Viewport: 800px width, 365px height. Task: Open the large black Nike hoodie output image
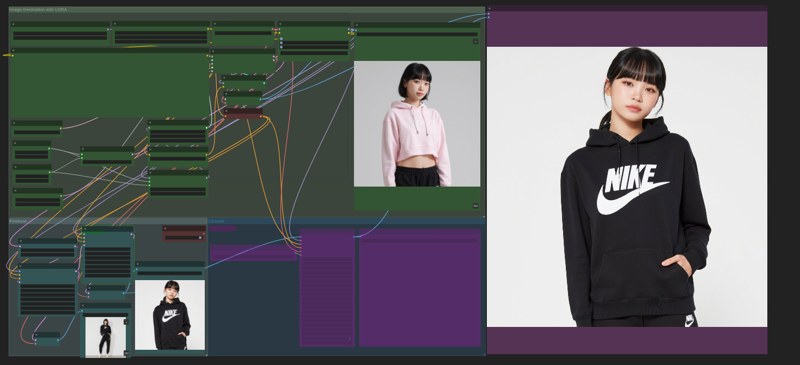point(627,187)
